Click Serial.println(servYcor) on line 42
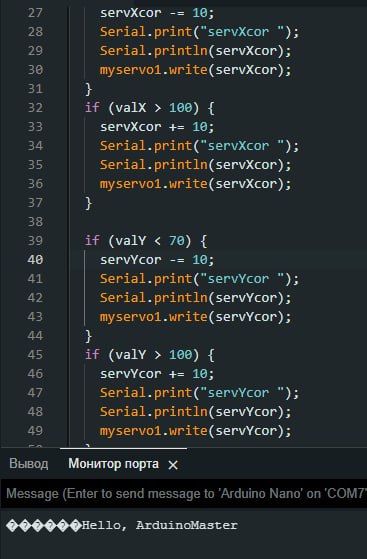The height and width of the screenshot is (559, 367). tap(195, 298)
